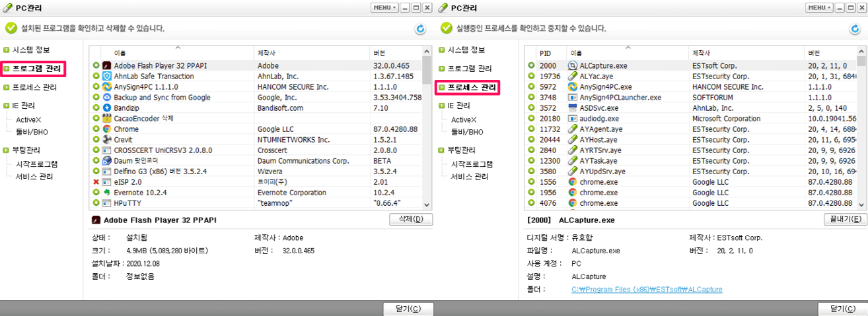Open the C:\Program Files (x86)\ESTsoft\ALCapture folder link

pos(647,289)
